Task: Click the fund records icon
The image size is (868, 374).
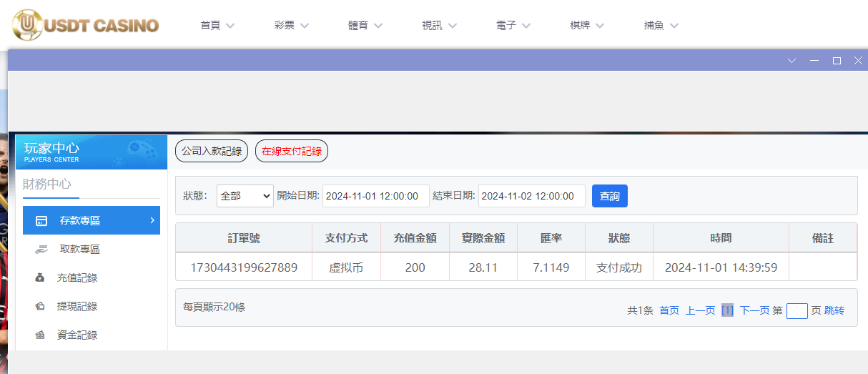Action: click(x=40, y=335)
